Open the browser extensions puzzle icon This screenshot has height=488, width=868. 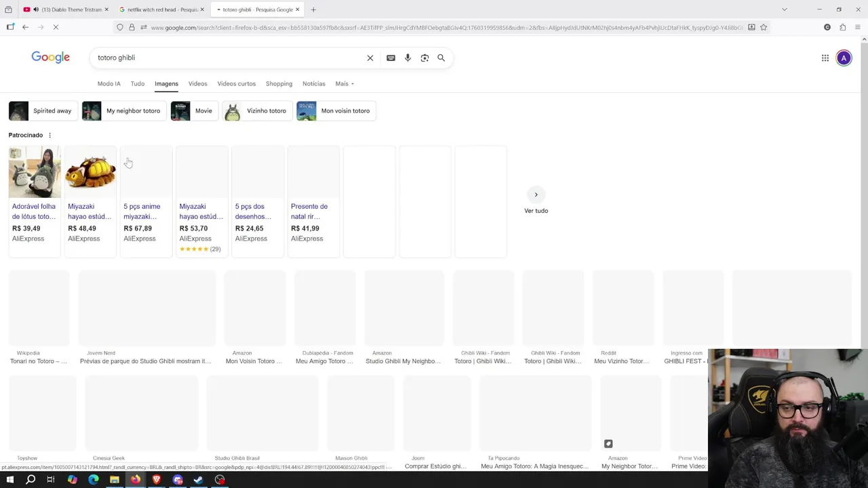[x=842, y=27]
